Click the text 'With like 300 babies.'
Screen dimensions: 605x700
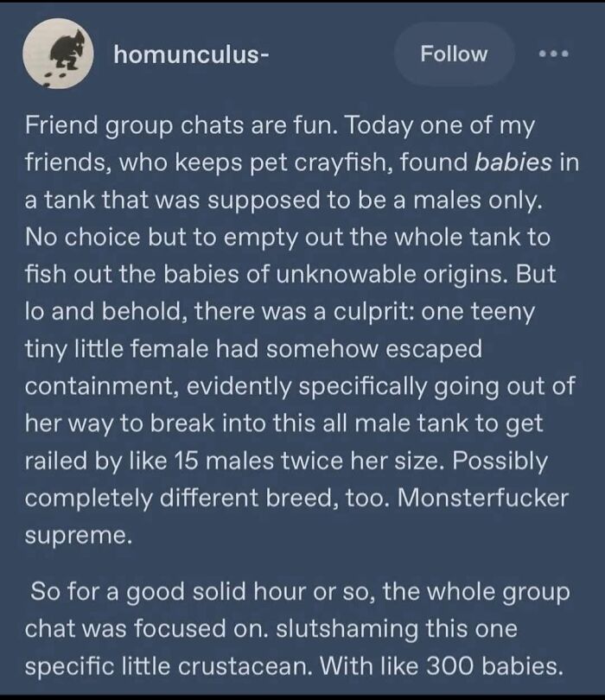click(441, 667)
